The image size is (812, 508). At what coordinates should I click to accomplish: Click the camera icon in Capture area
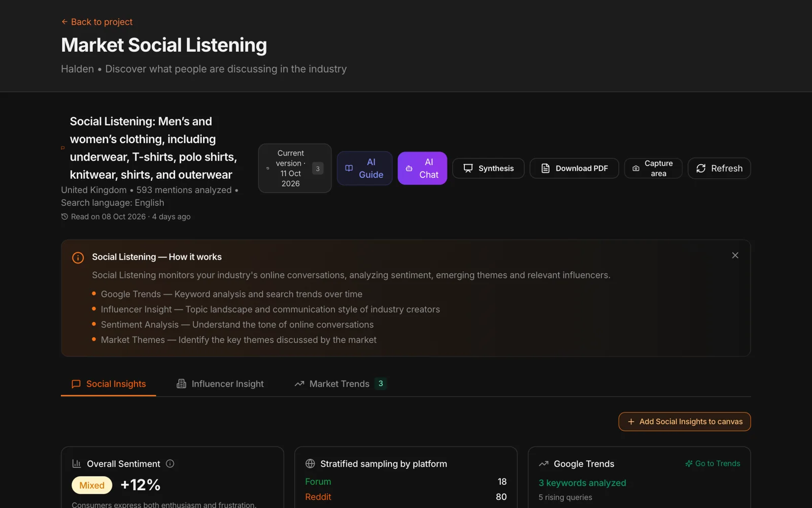pos(636,168)
